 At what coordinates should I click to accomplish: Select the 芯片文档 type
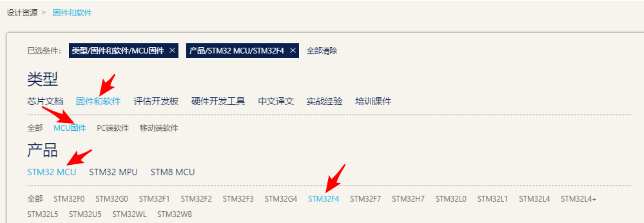pos(45,101)
